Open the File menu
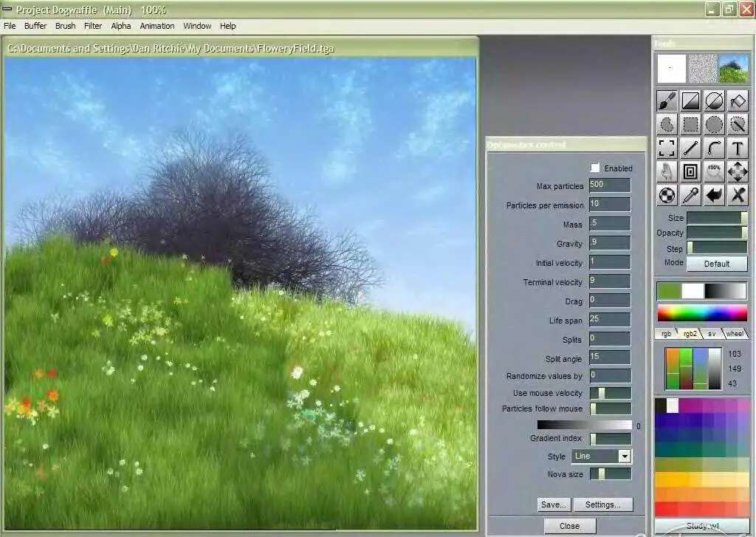Viewport: 756px width, 537px height. pos(10,26)
